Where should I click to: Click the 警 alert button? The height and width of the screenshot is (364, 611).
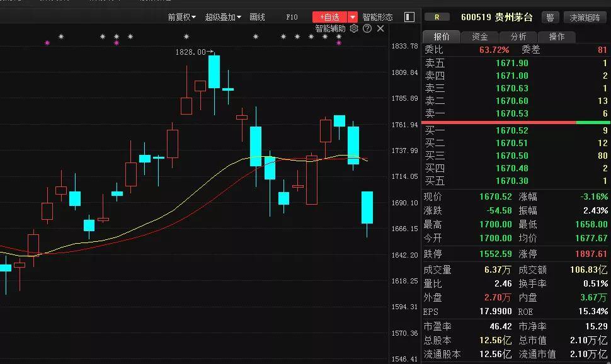coord(550,18)
